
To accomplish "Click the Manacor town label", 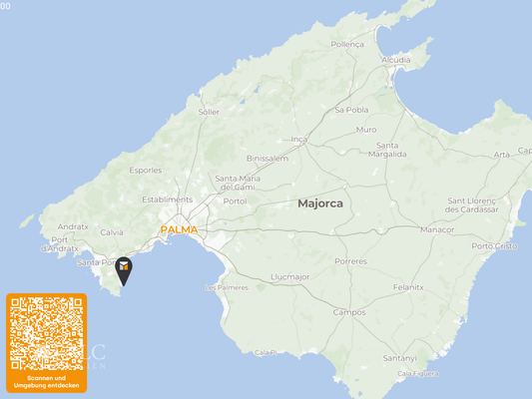I will (437, 229).
